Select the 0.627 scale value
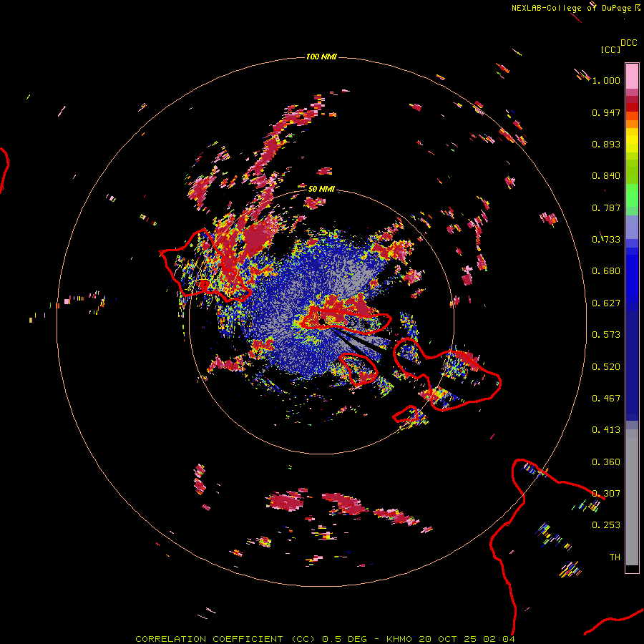644x644 pixels. (x=606, y=303)
